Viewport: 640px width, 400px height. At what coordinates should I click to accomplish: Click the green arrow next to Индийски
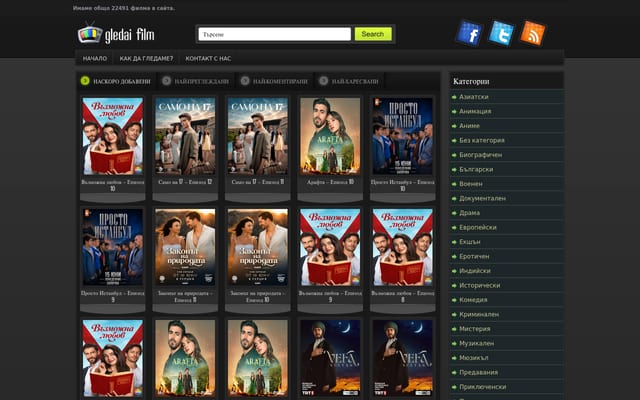tap(454, 271)
